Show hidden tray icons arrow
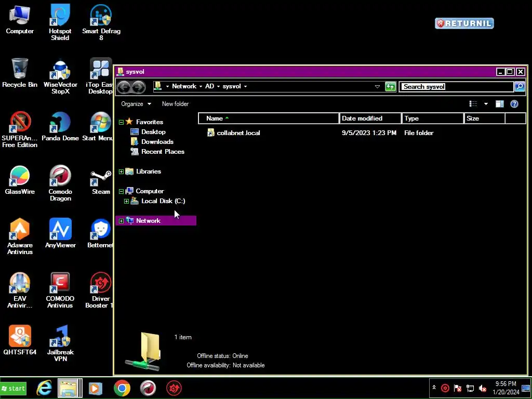The image size is (532, 399). 434,388
